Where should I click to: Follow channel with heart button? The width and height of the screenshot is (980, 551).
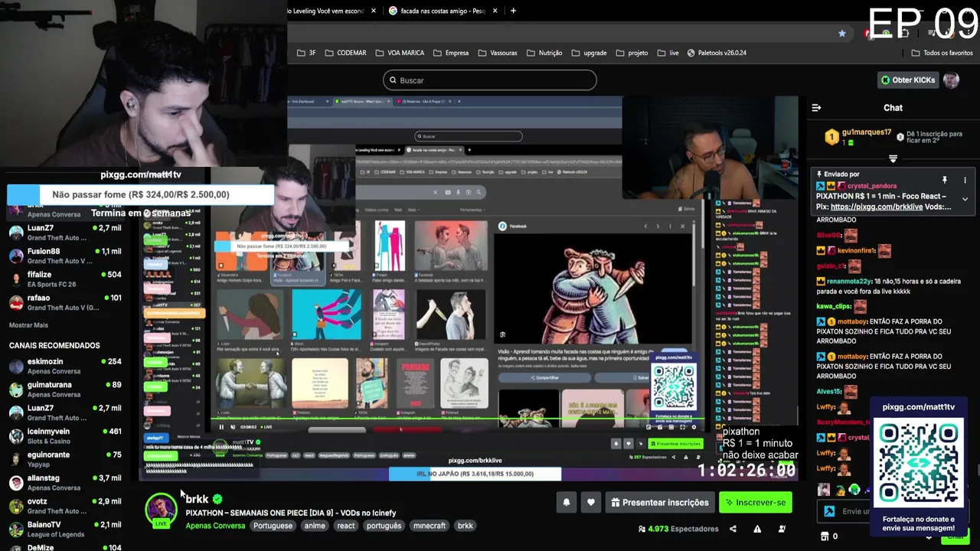(590, 503)
